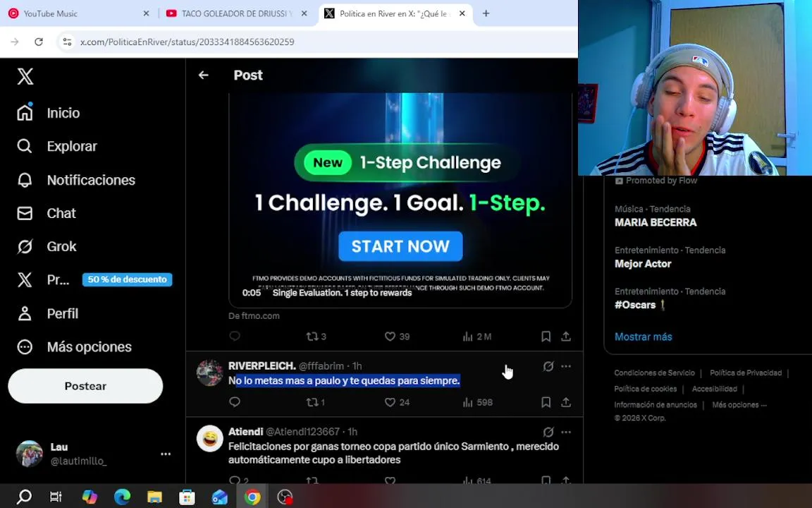Viewport: 812px width, 508px height.
Task: Open Microsoft Store from taskbar
Action: [187, 497]
